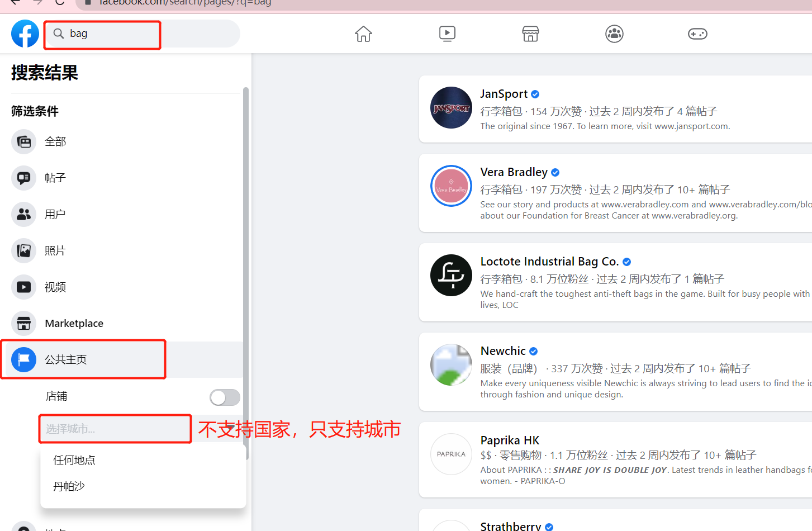The height and width of the screenshot is (531, 812).
Task: Click the search magnifier icon
Action: (x=58, y=34)
